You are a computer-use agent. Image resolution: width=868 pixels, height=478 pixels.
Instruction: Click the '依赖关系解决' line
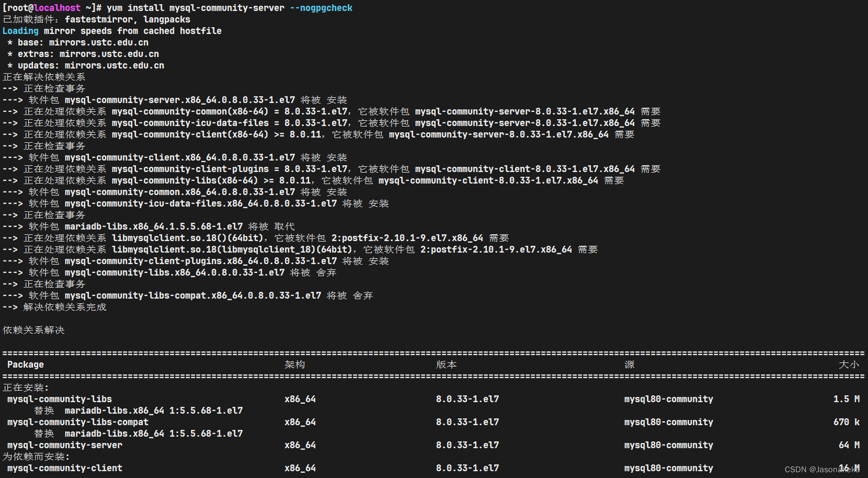click(x=33, y=330)
